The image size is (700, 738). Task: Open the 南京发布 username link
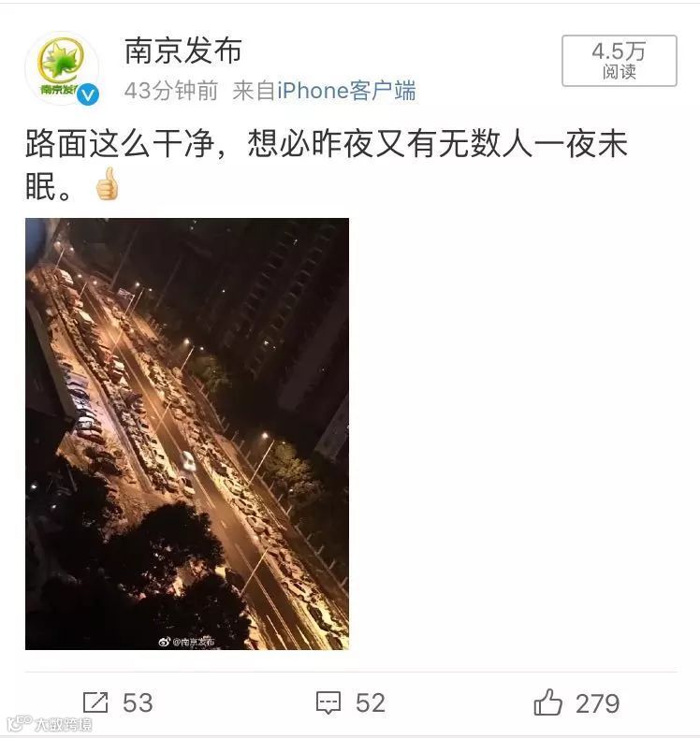[183, 51]
